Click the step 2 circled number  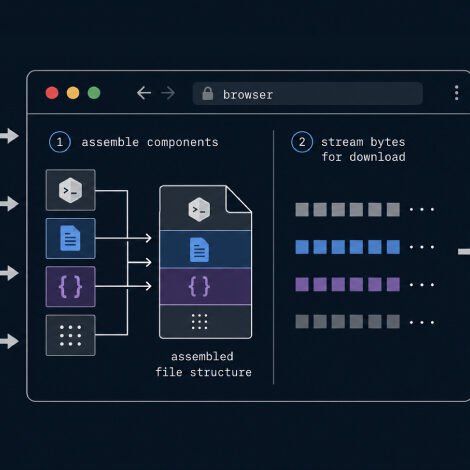pos(302,142)
